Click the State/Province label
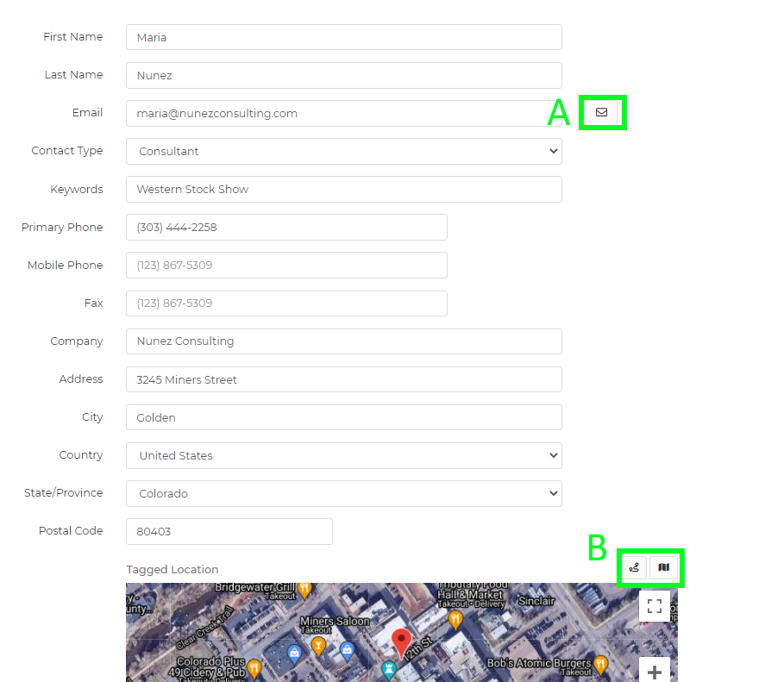 (64, 493)
